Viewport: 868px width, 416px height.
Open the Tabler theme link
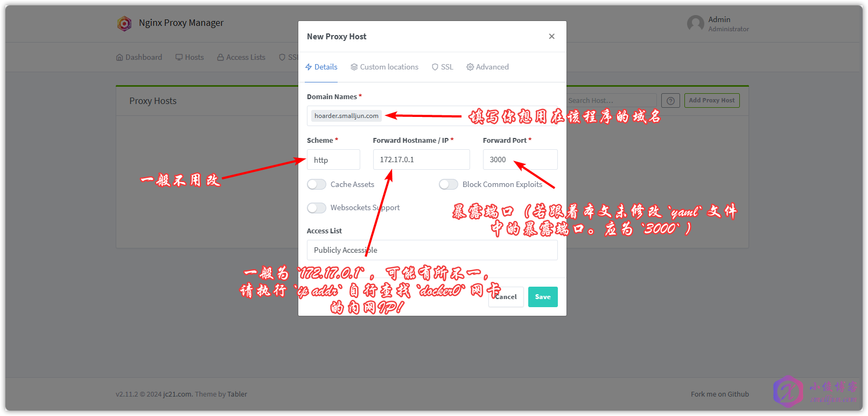(237, 394)
